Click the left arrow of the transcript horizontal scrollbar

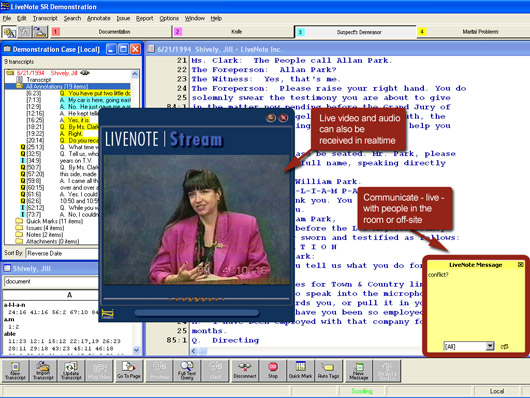(x=194, y=351)
